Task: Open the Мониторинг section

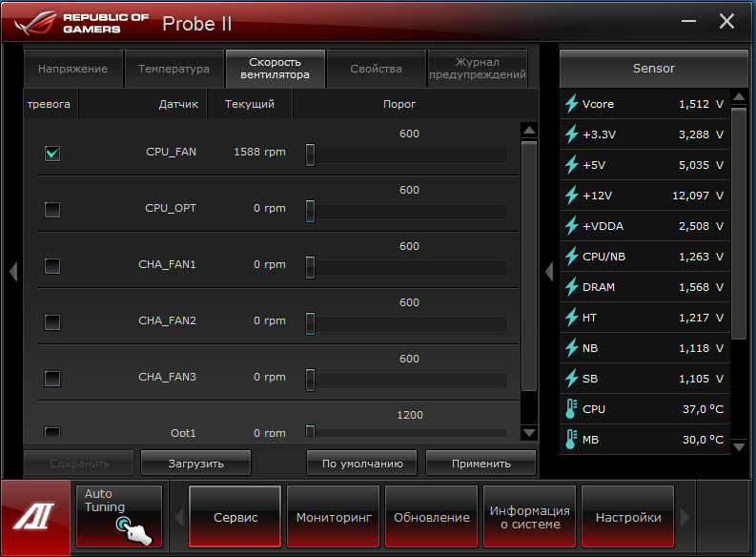Action: pos(334,517)
